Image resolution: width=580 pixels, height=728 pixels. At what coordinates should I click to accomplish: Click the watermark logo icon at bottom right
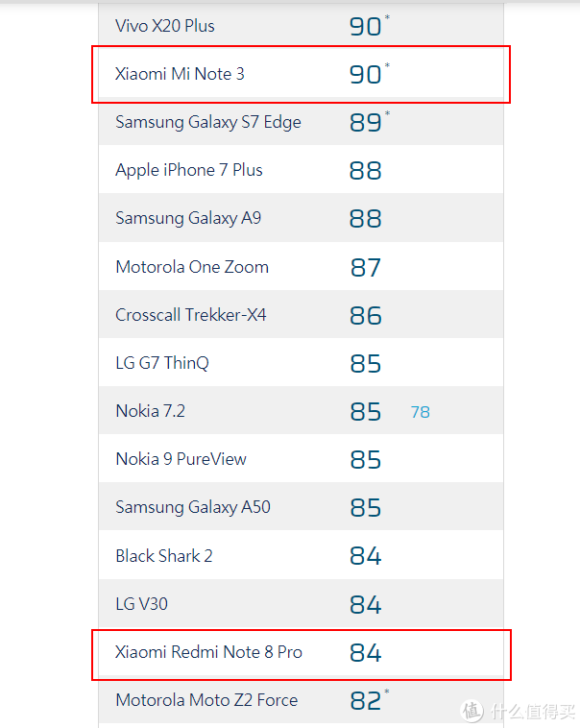(471, 711)
